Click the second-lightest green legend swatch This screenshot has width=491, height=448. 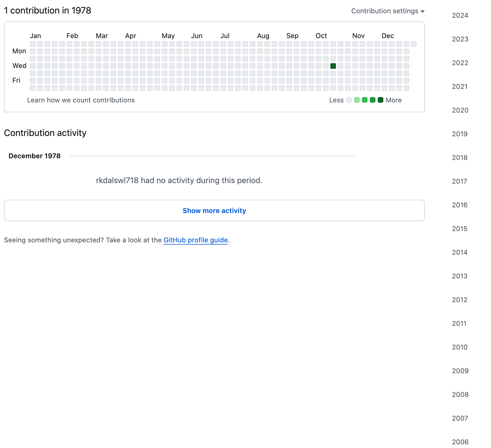pos(365,100)
